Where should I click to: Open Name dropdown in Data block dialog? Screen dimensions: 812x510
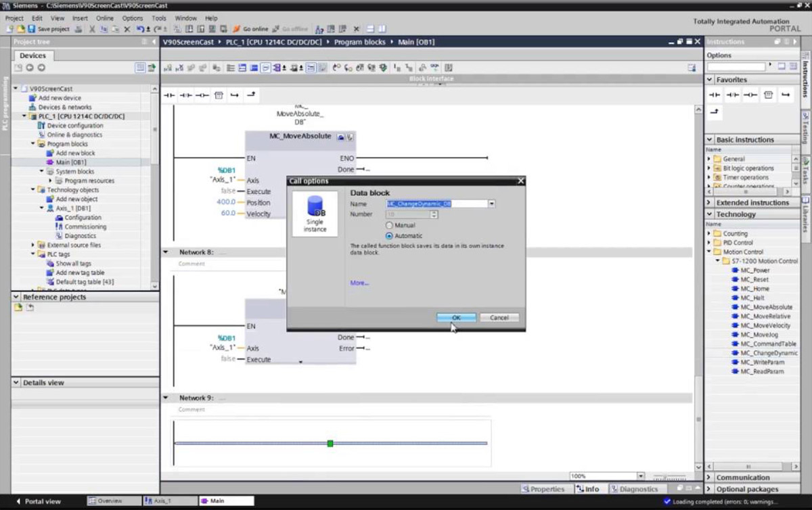click(492, 204)
